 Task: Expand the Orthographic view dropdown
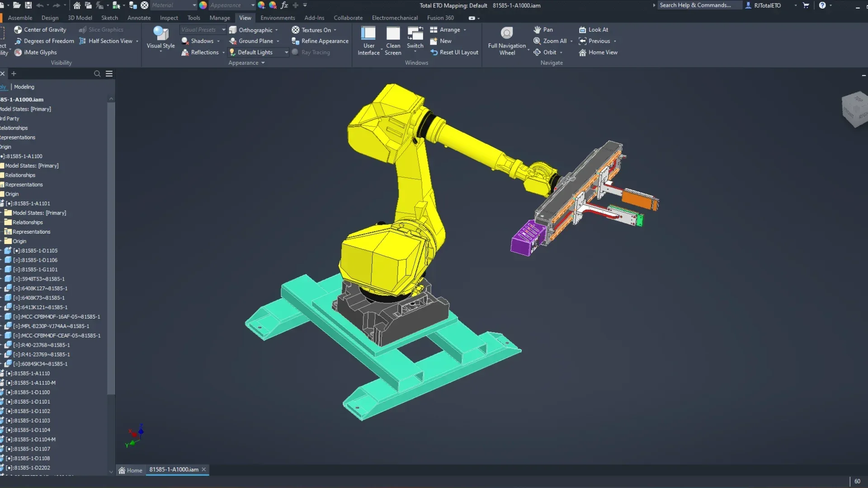pyautogui.click(x=276, y=30)
